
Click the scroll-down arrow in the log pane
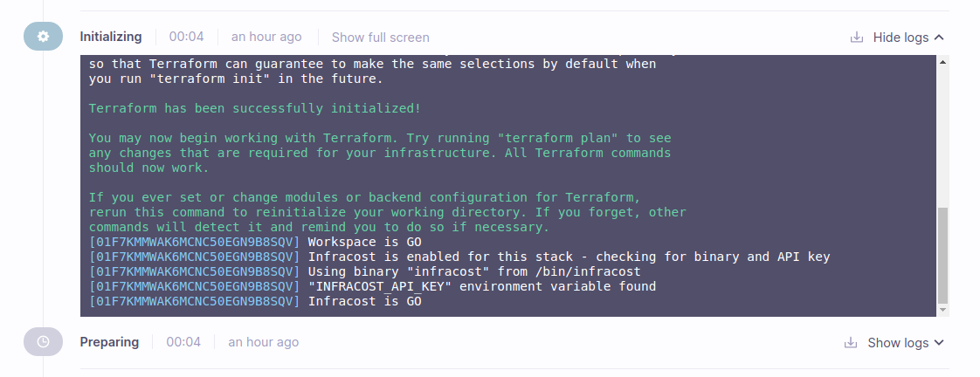[x=942, y=310]
